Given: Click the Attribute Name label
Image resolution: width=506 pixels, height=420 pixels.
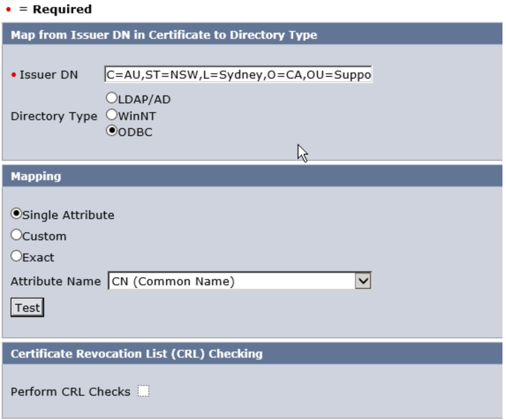Looking at the screenshot, I should (x=56, y=282).
